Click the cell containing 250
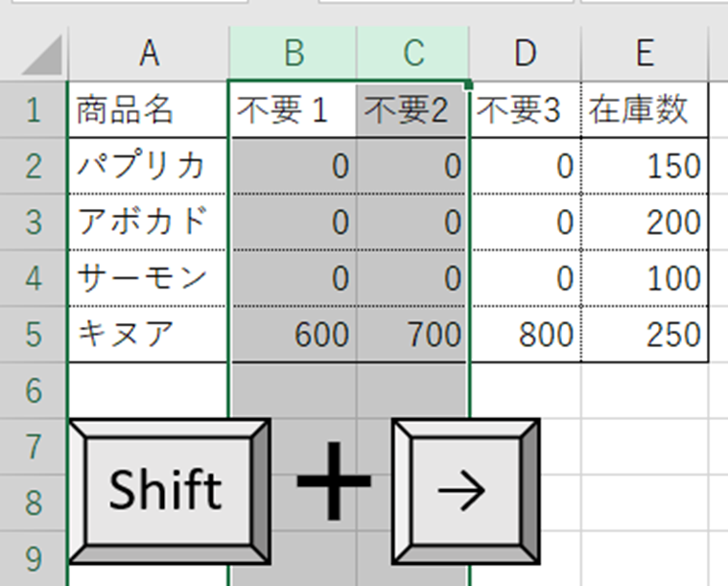The height and width of the screenshot is (586, 728). (645, 335)
